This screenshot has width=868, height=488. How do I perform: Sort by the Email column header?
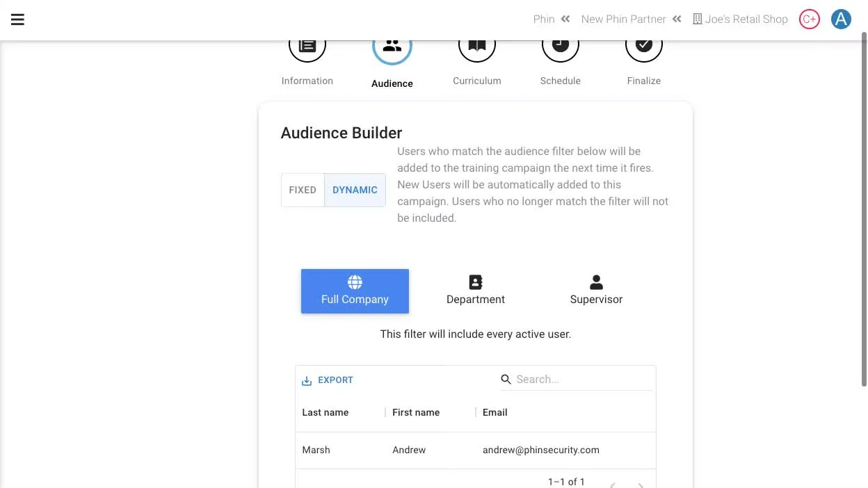(x=495, y=412)
